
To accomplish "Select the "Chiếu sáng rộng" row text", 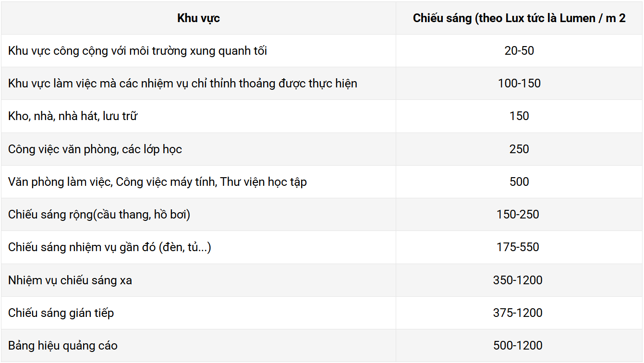I will pyautogui.click(x=99, y=214).
